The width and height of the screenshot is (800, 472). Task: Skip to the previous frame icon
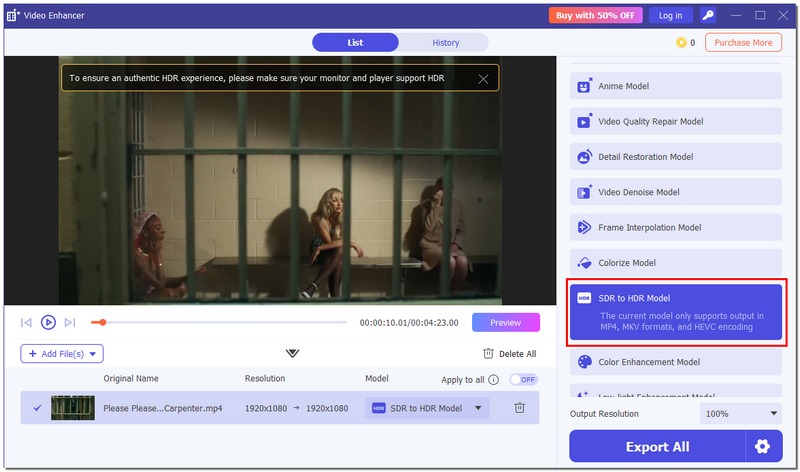pos(27,322)
